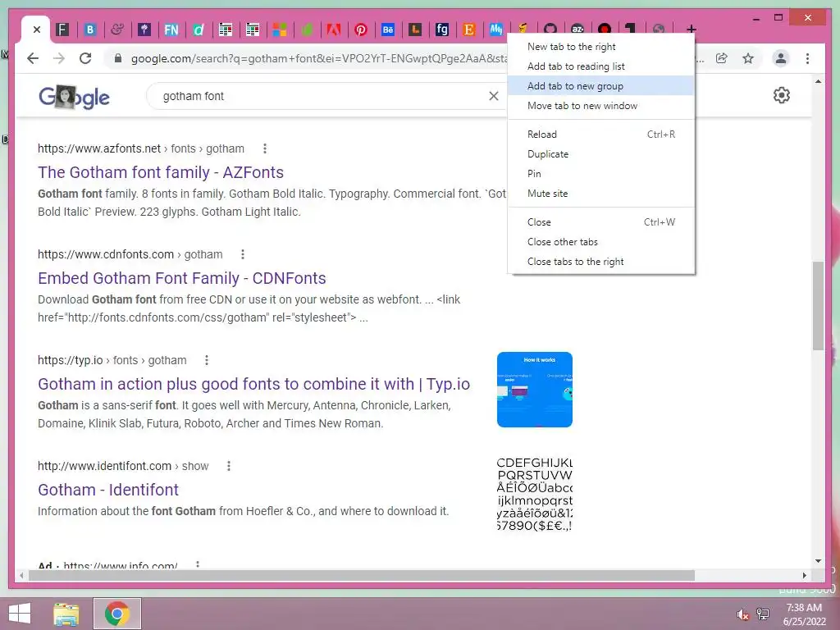Switch to the Pinterest tab
The image size is (840, 630).
[361, 30]
